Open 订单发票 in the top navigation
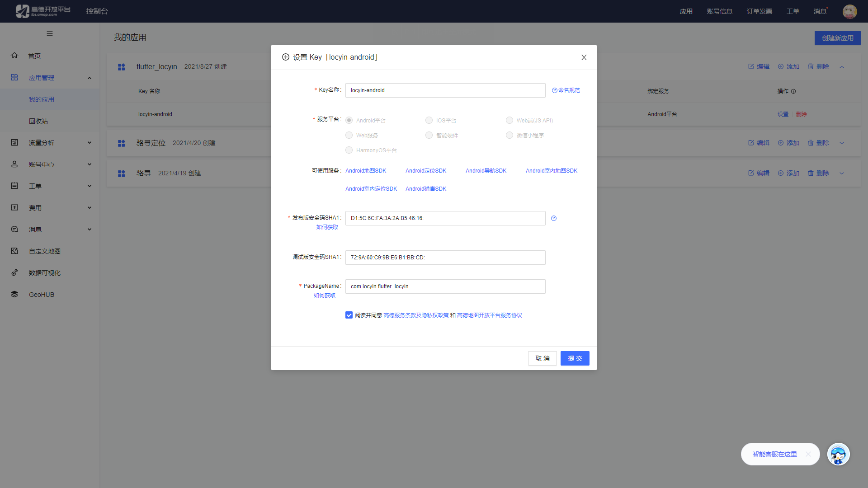The width and height of the screenshot is (868, 488). coord(759,11)
